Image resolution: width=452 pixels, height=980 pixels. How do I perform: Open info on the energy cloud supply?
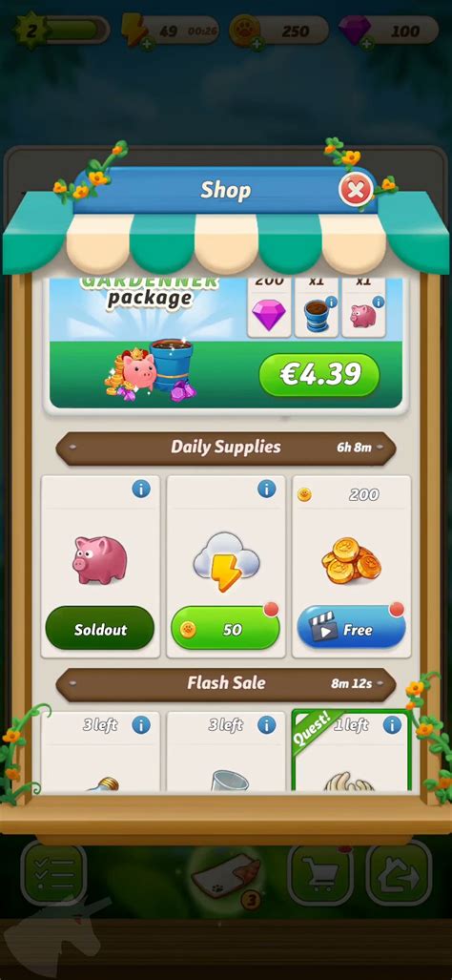[267, 489]
